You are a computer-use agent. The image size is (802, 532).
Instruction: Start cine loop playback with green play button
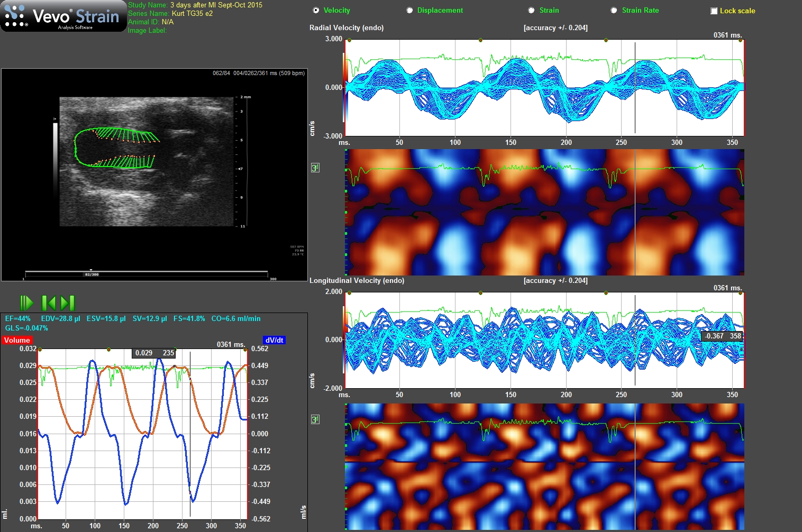click(26, 303)
